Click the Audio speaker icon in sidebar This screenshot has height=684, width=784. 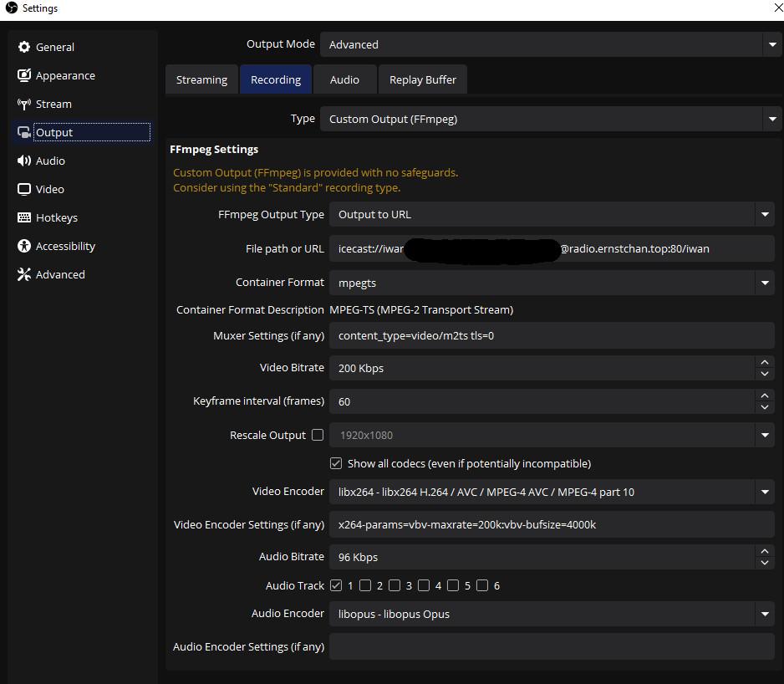[x=24, y=161]
